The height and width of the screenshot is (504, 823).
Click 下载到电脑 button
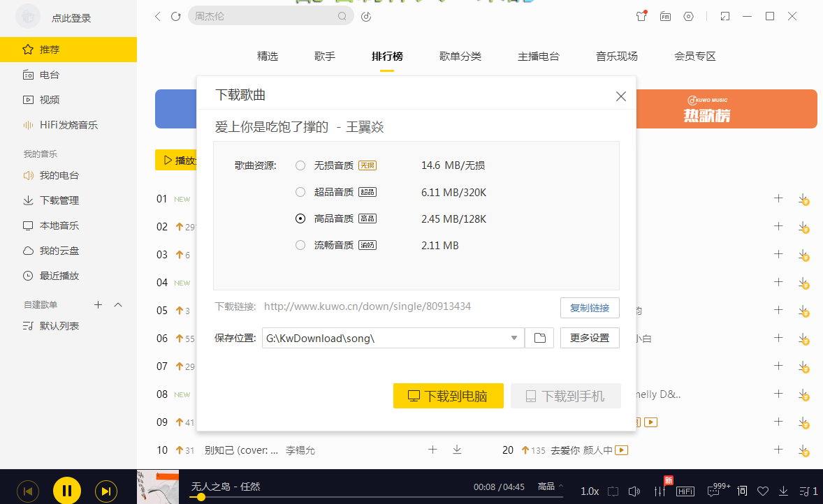[x=449, y=396]
